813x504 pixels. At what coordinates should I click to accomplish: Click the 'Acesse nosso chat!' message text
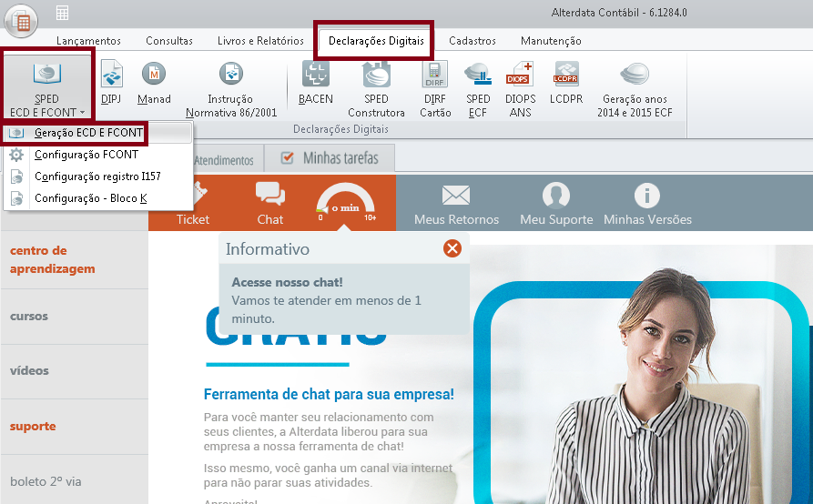tap(288, 282)
